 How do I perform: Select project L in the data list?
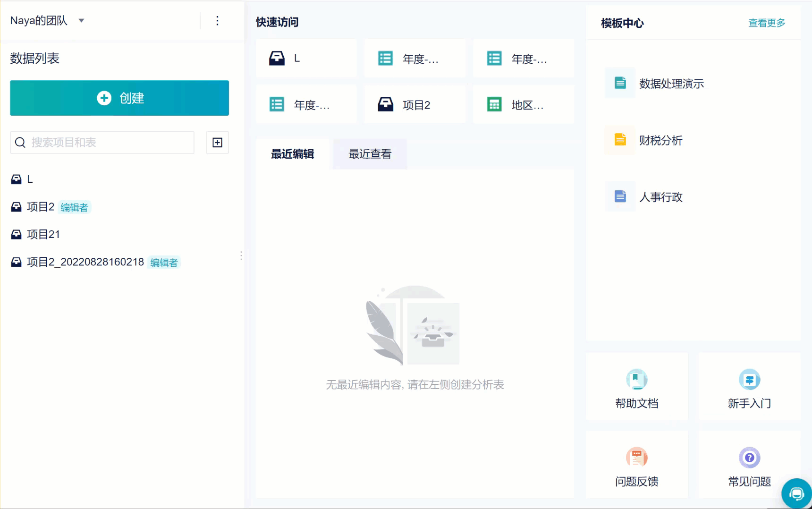23,179
